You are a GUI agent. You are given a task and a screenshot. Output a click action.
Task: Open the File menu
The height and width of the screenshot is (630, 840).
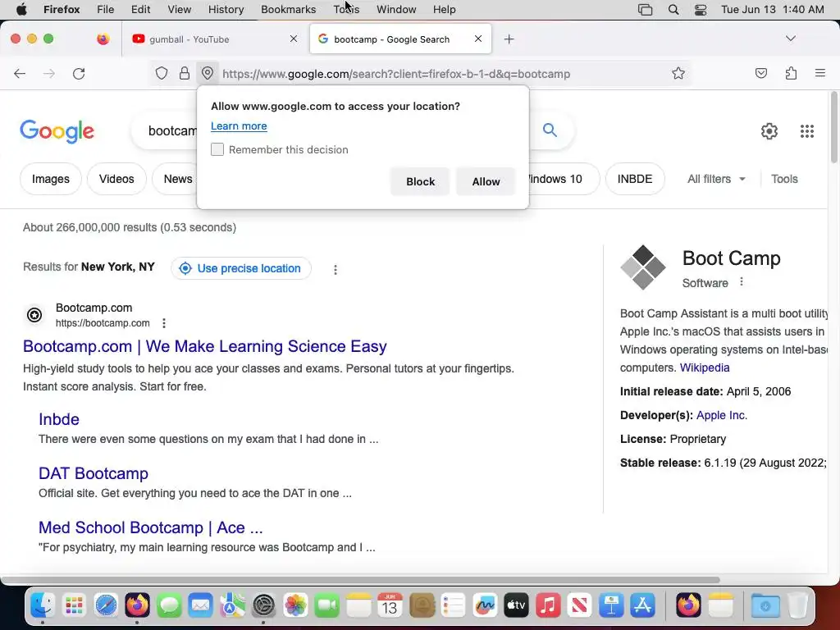(x=105, y=10)
